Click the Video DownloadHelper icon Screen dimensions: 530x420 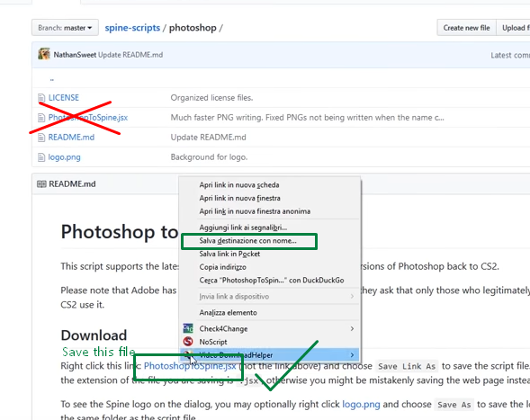[188, 354]
